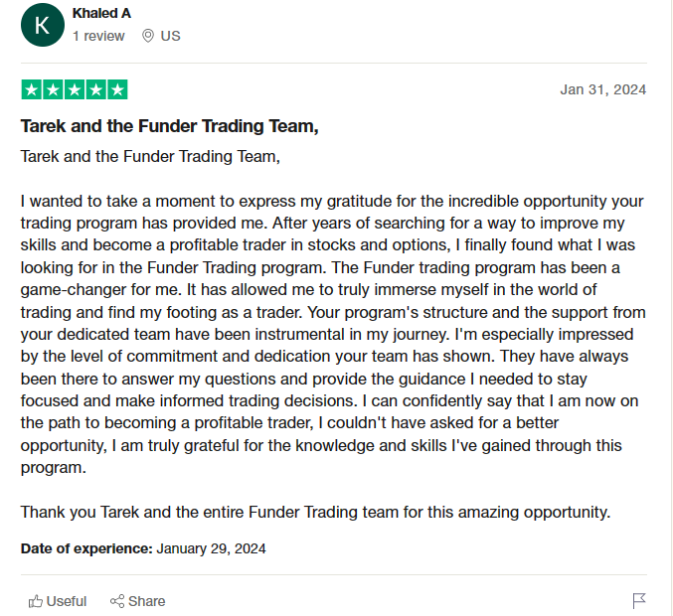The image size is (673, 616).
Task: Click the share network icon
Action: [117, 601]
